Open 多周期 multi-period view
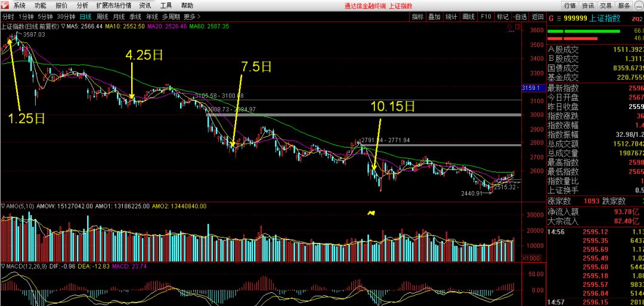This screenshot has width=644, height=306. [171, 17]
